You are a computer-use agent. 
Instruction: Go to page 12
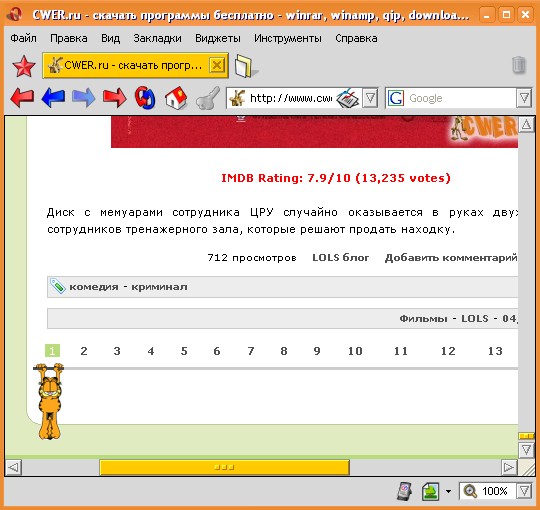(x=448, y=351)
